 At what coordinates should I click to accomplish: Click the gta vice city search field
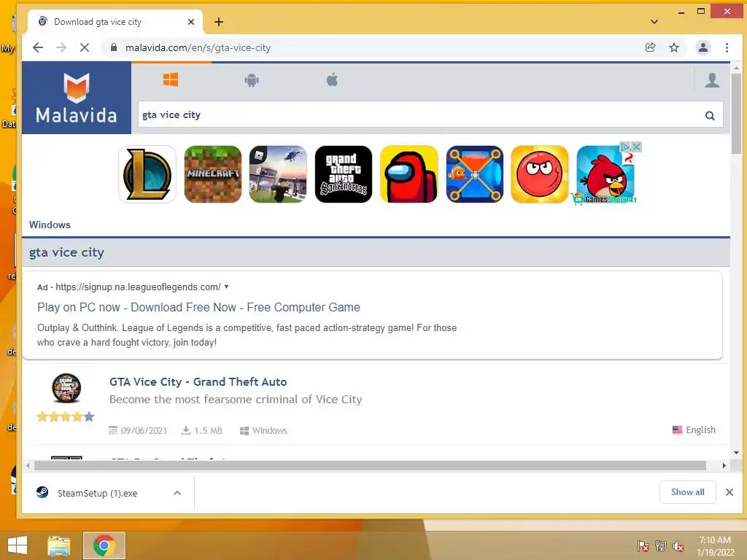pyautogui.click(x=419, y=114)
